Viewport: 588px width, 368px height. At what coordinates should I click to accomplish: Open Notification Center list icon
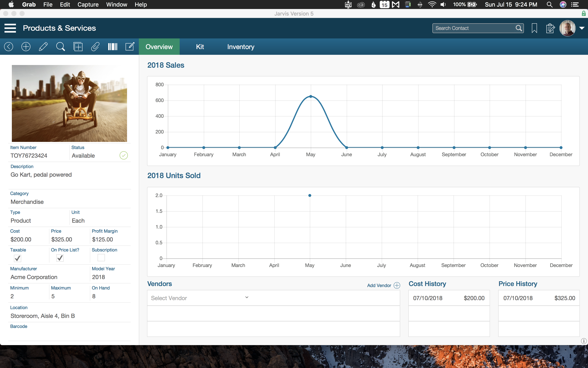pyautogui.click(x=575, y=4)
